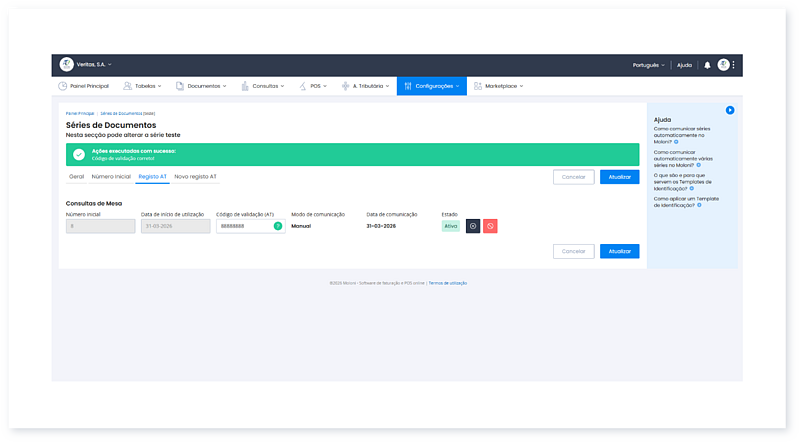Click the A. Tributária icon
The height and width of the screenshot is (442, 800).
click(345, 86)
